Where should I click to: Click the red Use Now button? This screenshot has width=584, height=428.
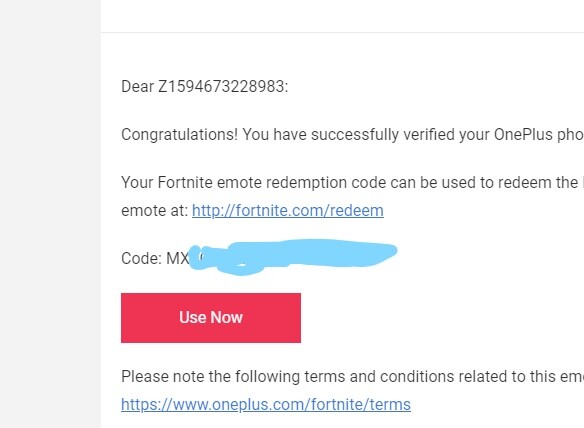tap(211, 318)
